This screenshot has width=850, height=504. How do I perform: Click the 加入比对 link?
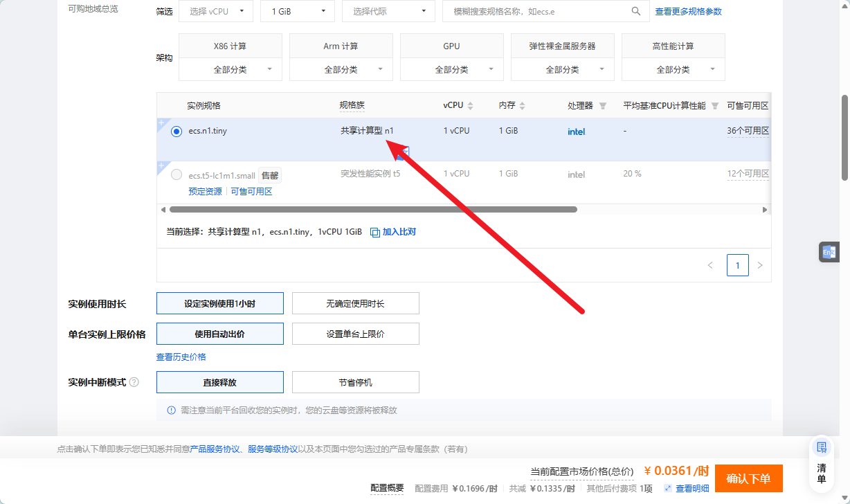click(x=399, y=232)
